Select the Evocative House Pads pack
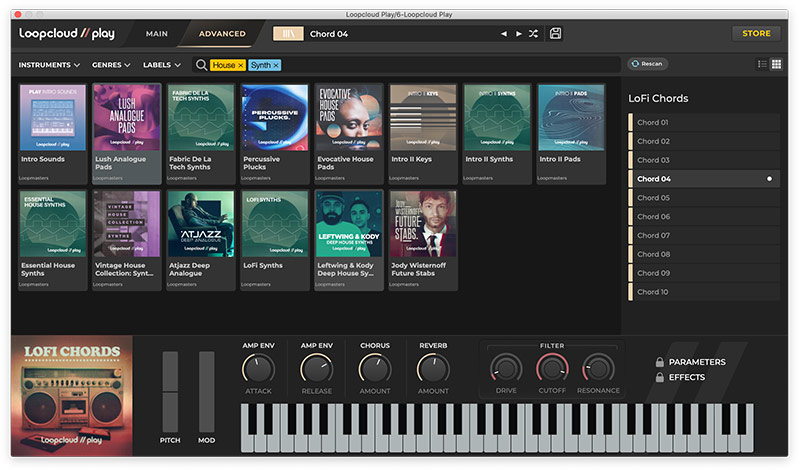The height and width of the screenshot is (470, 800). click(348, 133)
